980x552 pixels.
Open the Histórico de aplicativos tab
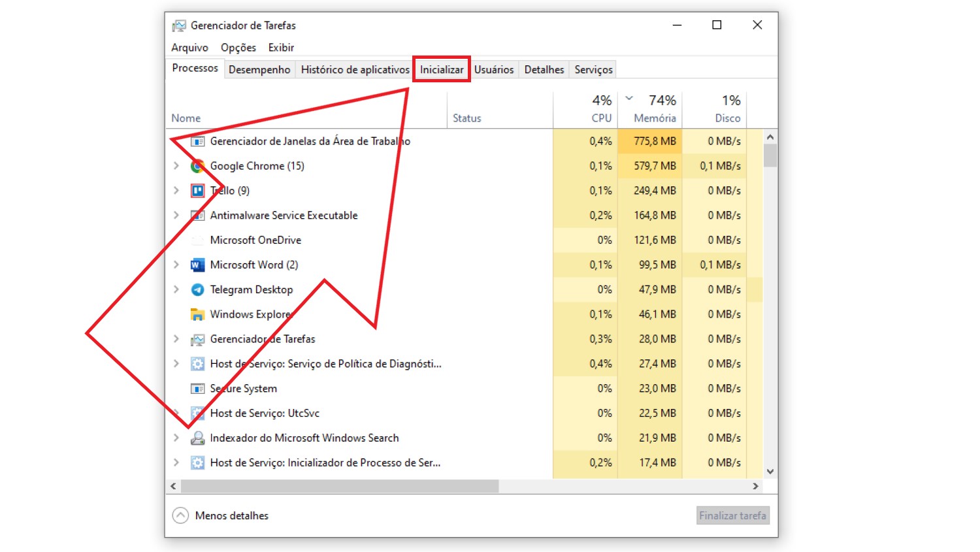355,69
